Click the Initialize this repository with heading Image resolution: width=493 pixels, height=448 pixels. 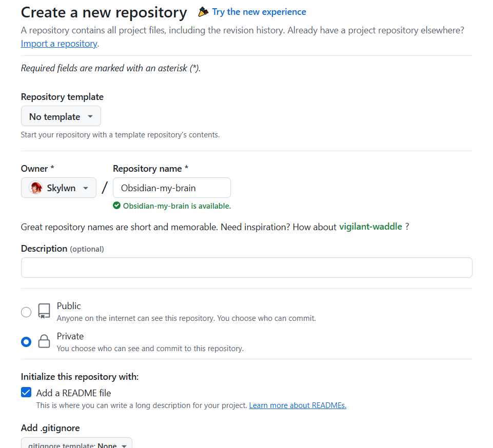point(80,377)
